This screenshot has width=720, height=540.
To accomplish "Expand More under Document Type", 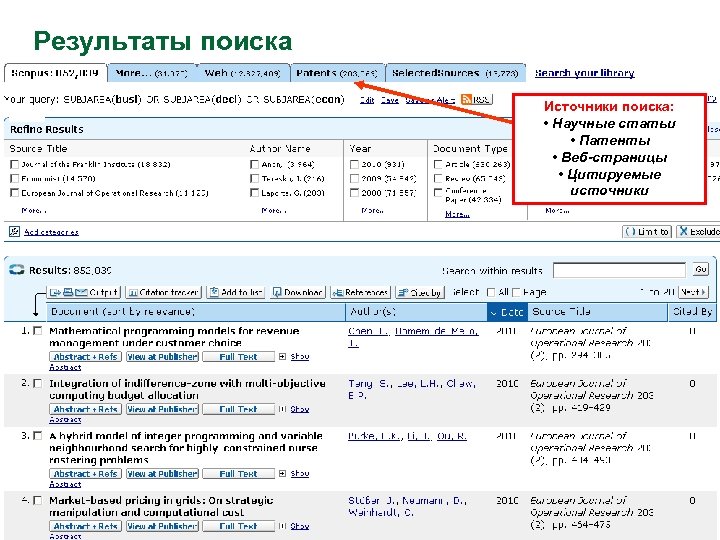I will [457, 214].
